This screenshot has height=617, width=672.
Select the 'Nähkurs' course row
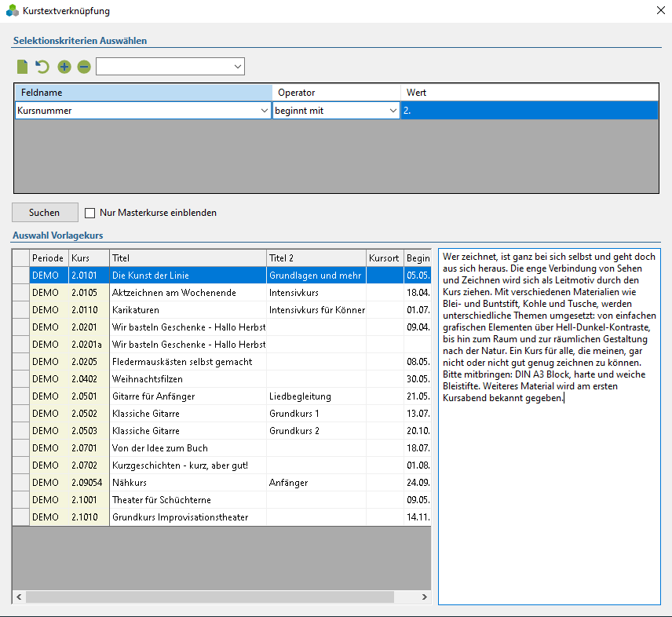(x=221, y=483)
